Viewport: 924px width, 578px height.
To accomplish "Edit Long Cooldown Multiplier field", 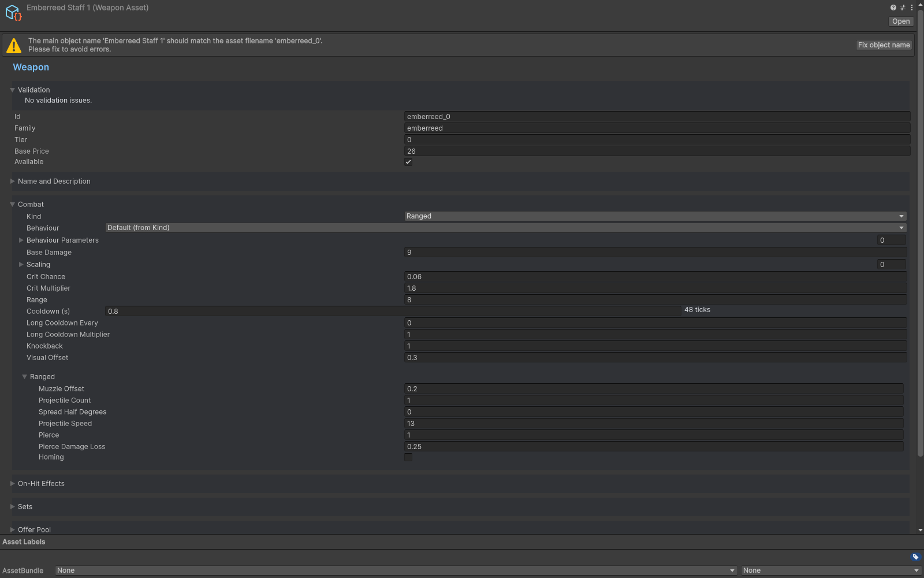I will [655, 335].
